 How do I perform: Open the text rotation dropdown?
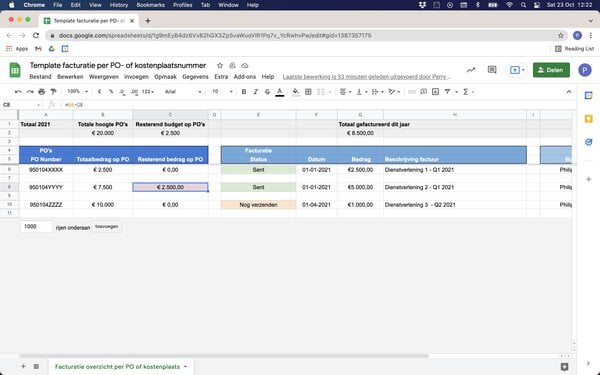(x=394, y=92)
